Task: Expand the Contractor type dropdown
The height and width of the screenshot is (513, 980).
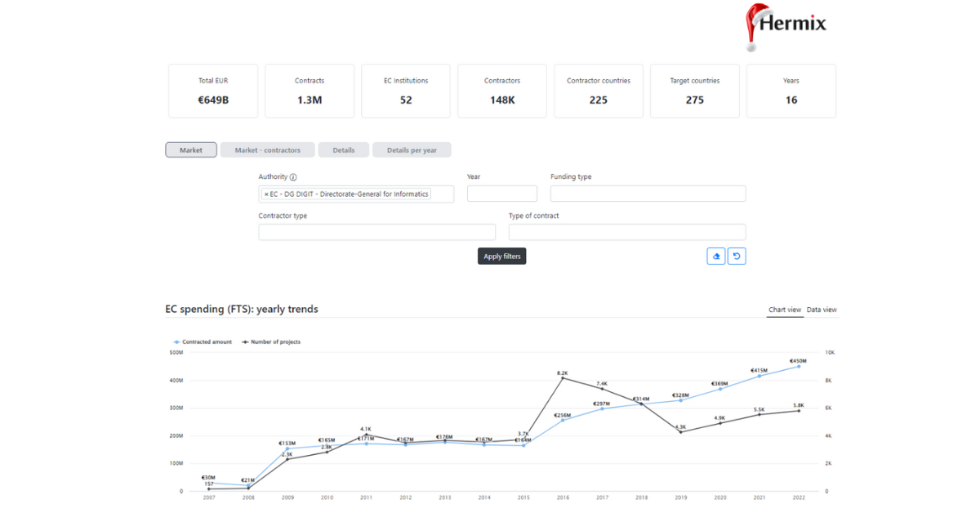Action: [x=376, y=232]
